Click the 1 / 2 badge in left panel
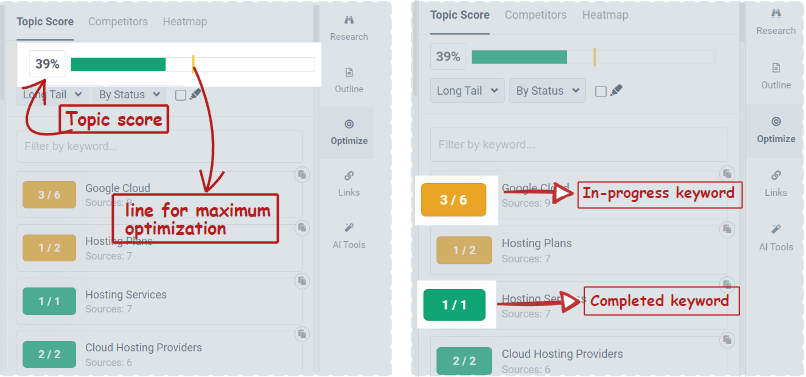Screen dimensions: 806x377 point(49,248)
